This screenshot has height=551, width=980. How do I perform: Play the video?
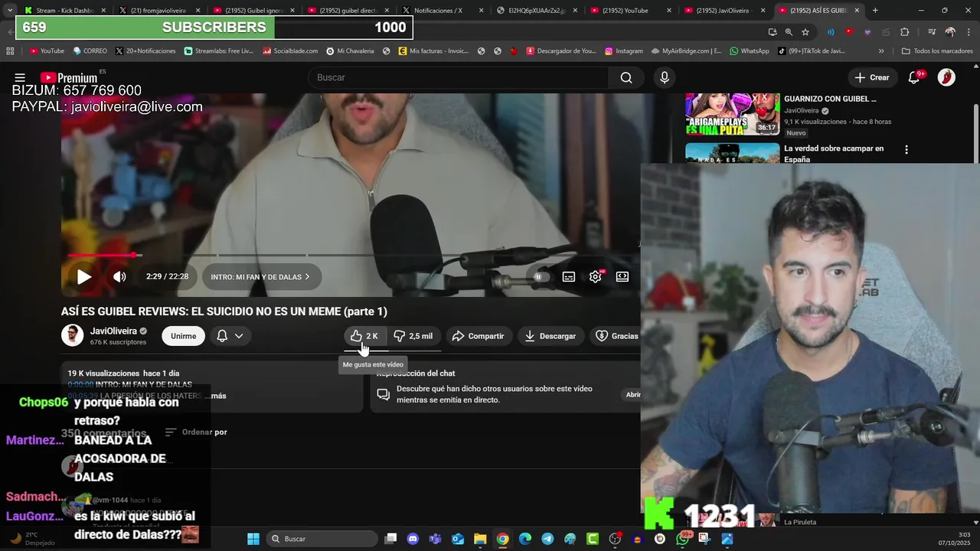point(84,277)
